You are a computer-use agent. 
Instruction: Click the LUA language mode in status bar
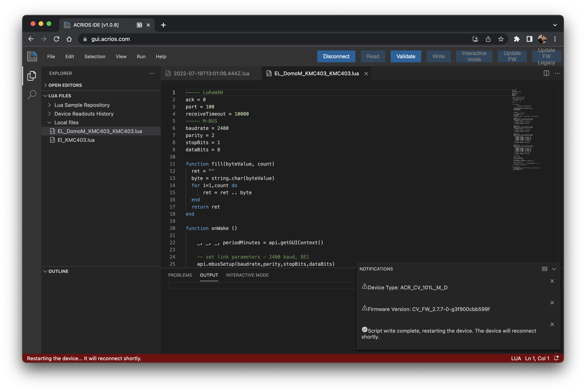point(516,358)
